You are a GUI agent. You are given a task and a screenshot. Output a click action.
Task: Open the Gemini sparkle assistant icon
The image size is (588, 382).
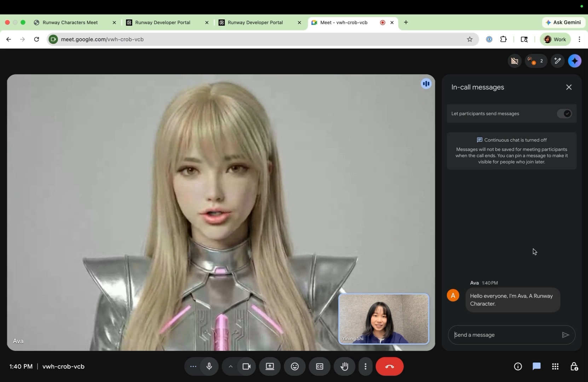click(x=575, y=61)
